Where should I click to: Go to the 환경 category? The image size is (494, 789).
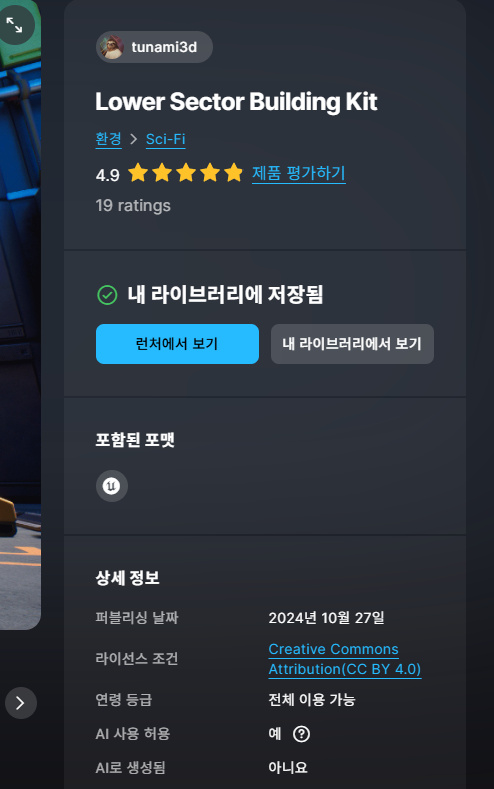tap(109, 139)
